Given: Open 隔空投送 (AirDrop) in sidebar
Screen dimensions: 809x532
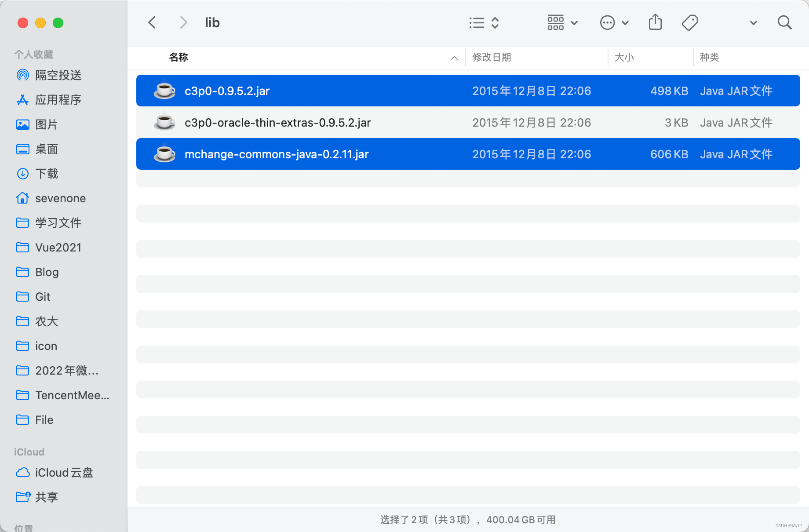Looking at the screenshot, I should click(58, 75).
